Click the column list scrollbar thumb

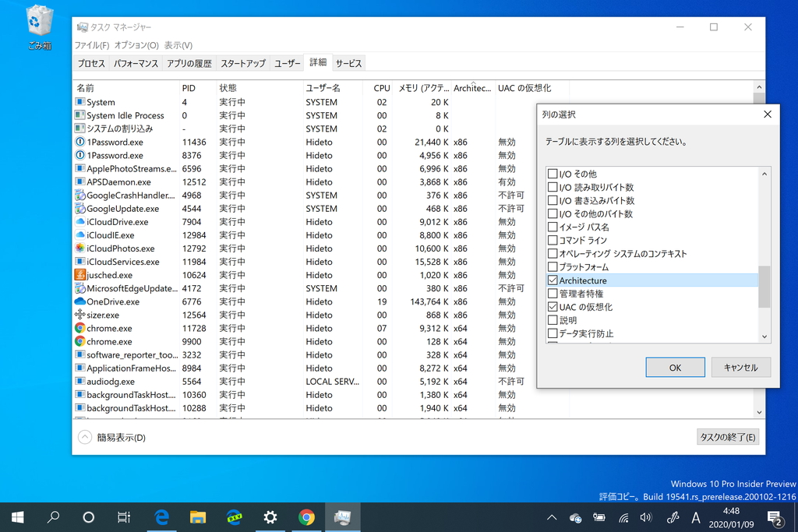click(x=764, y=287)
